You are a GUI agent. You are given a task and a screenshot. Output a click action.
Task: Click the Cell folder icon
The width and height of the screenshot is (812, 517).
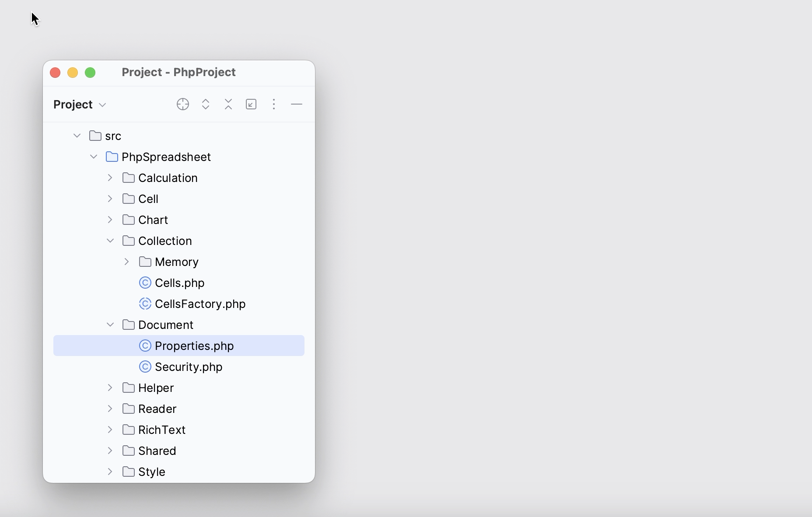pyautogui.click(x=129, y=199)
